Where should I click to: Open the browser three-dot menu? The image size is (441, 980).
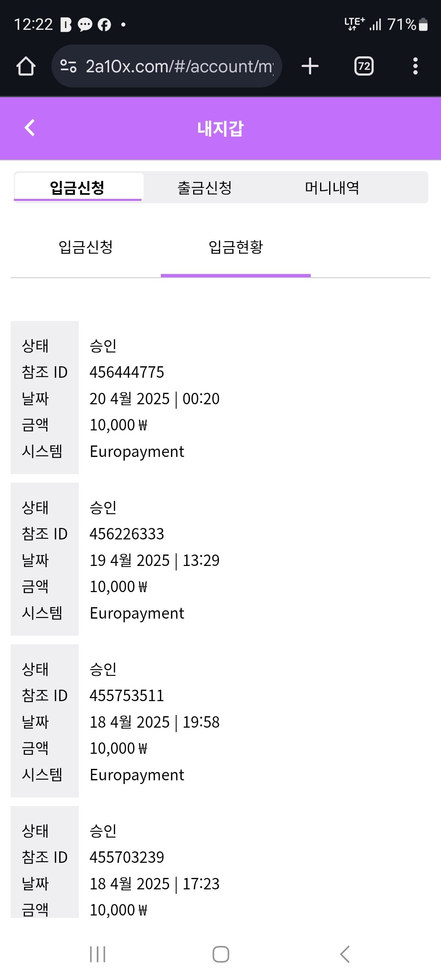pyautogui.click(x=415, y=66)
